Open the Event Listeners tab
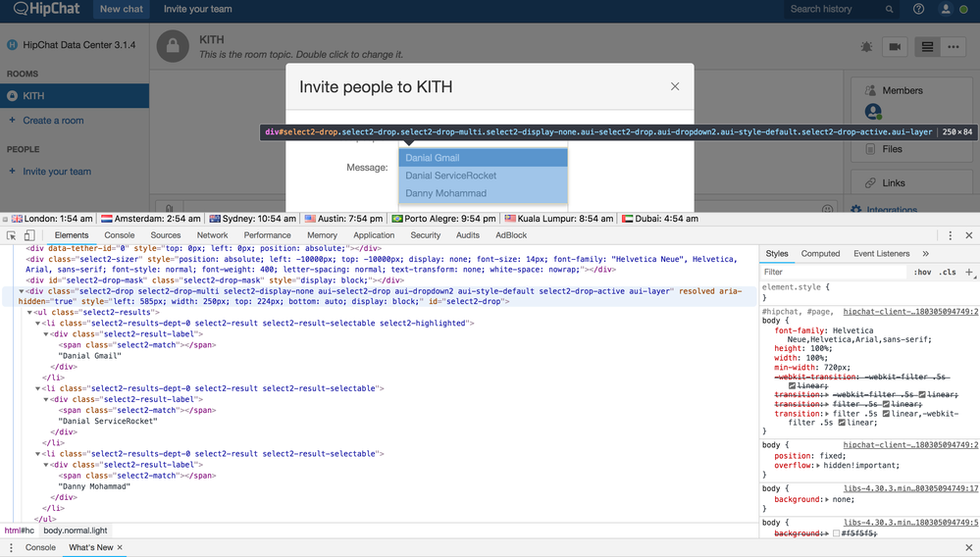This screenshot has height=557, width=980. [881, 254]
